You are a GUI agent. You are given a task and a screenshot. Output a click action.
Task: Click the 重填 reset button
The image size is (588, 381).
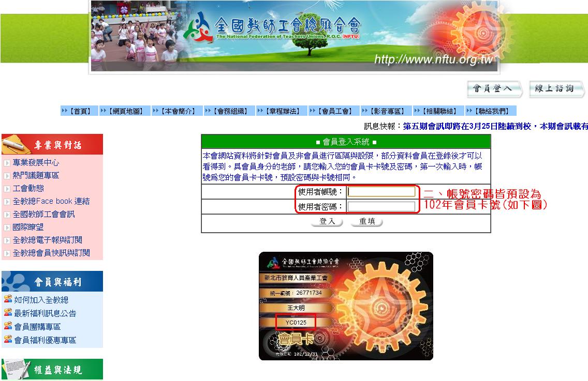coord(367,221)
